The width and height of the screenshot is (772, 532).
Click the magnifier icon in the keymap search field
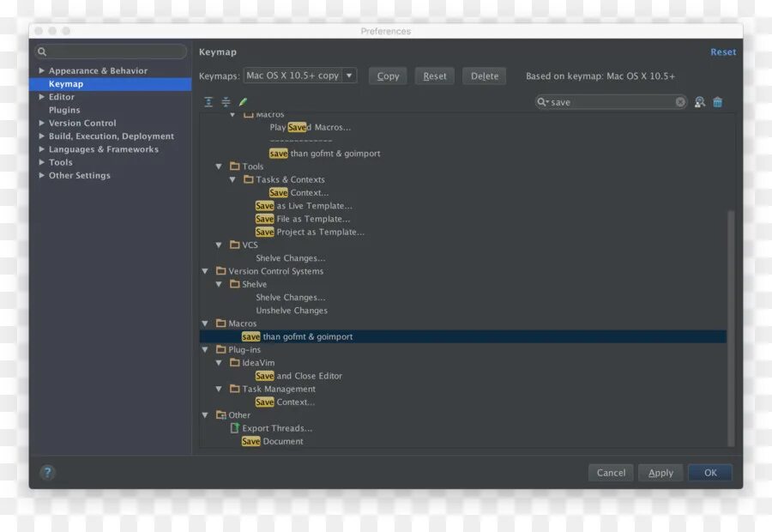click(542, 102)
